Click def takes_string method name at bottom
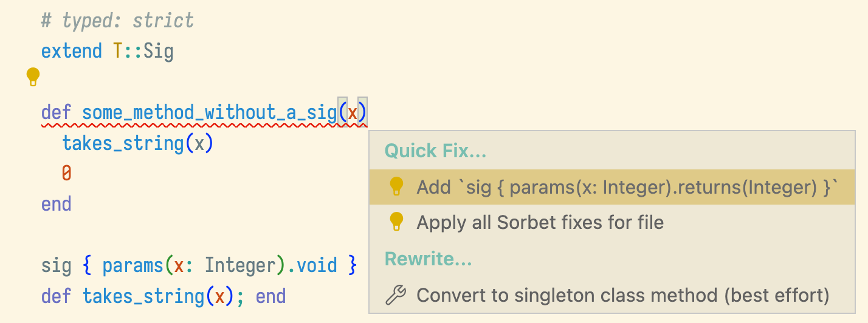The width and height of the screenshot is (868, 323). tap(143, 296)
